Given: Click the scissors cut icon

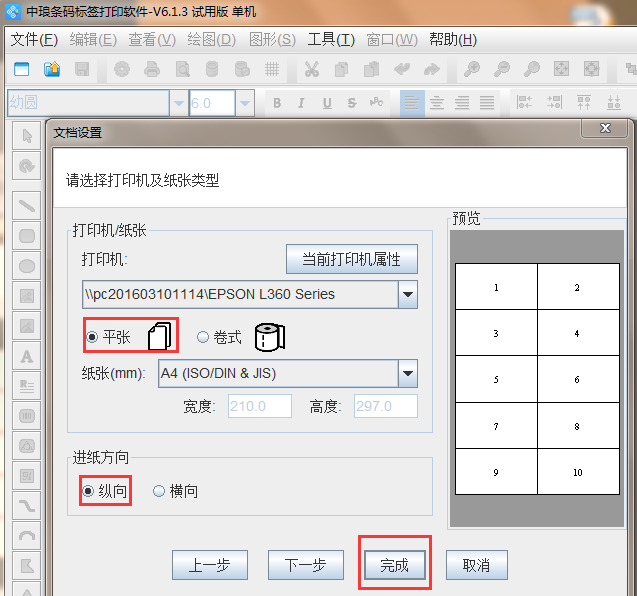Looking at the screenshot, I should [311, 69].
